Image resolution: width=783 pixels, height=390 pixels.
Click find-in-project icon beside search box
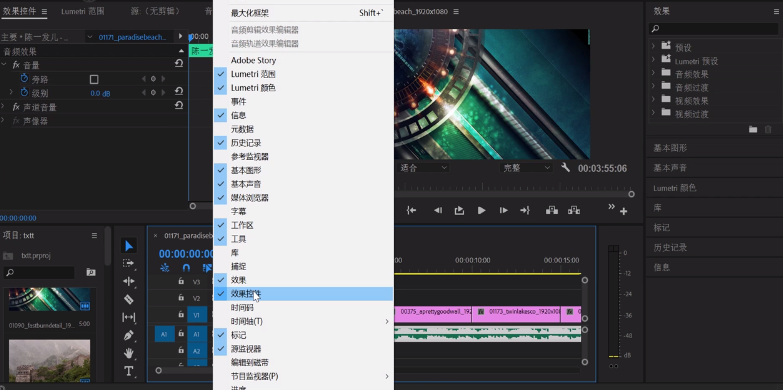[x=91, y=272]
